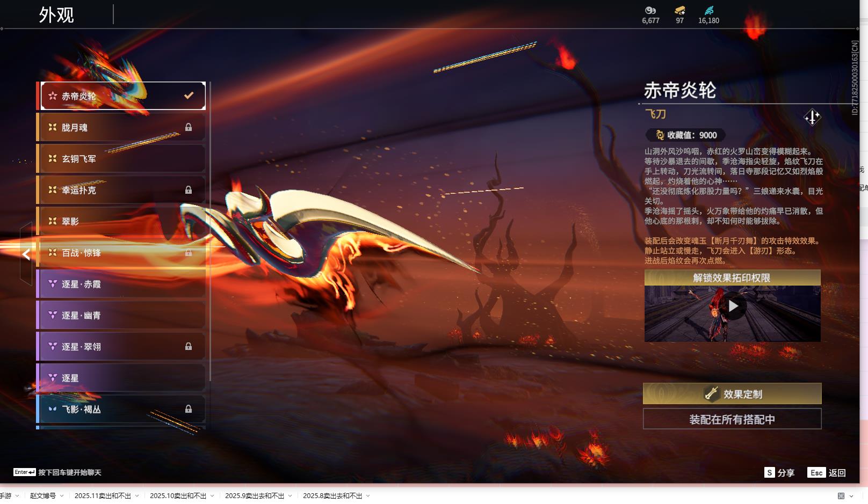Image resolution: width=868 pixels, height=504 pixels.
Task: Click the lock icon on 飞影·褐丛
Action: click(x=189, y=409)
